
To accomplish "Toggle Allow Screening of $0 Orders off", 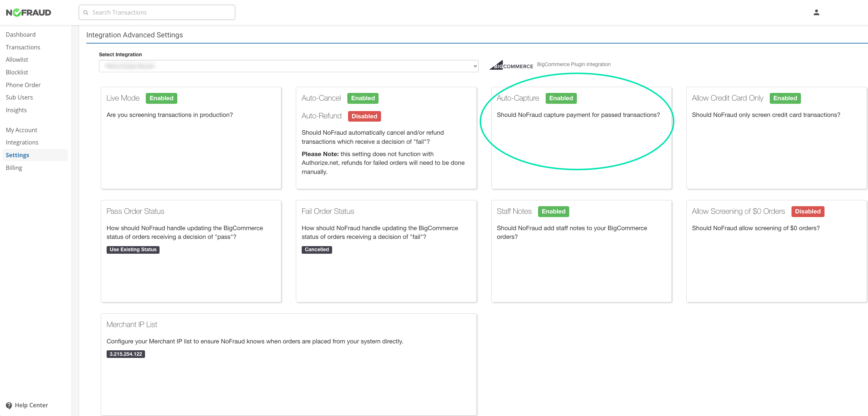I will click(808, 211).
